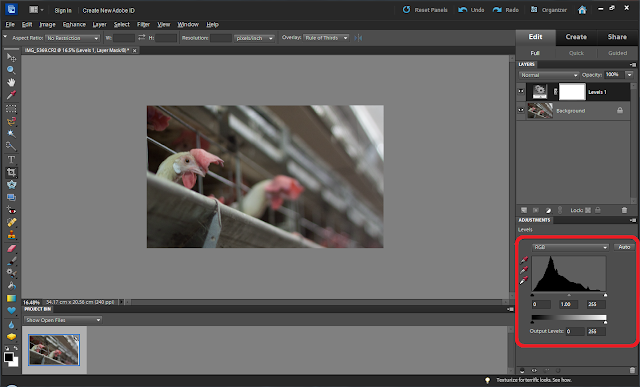The height and width of the screenshot is (387, 640).
Task: Select the Gradient tool
Action: [11, 298]
